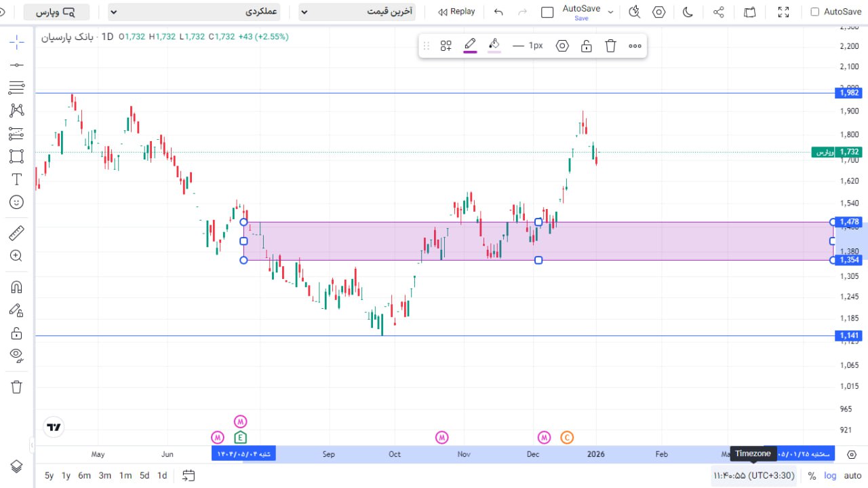Image resolution: width=868 pixels, height=488 pixels.
Task: Pick the line color pencil swatch
Action: 470,45
